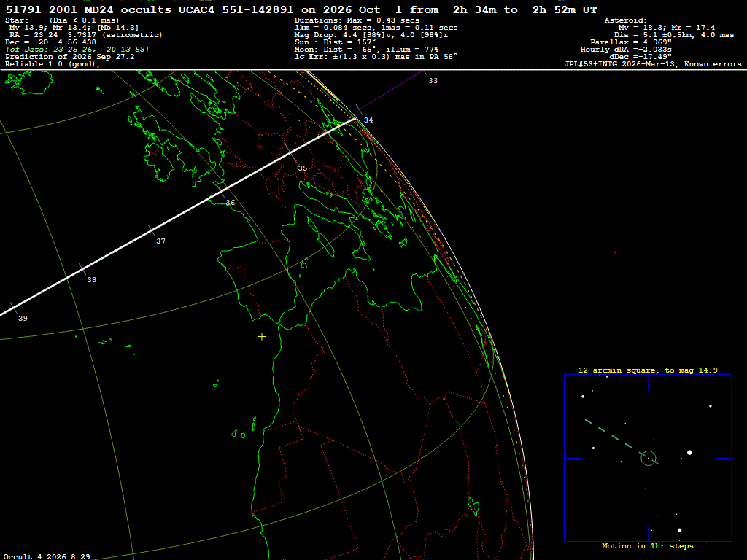Click time marker 36 on occultation path
747x560 pixels.
pyautogui.click(x=230, y=203)
